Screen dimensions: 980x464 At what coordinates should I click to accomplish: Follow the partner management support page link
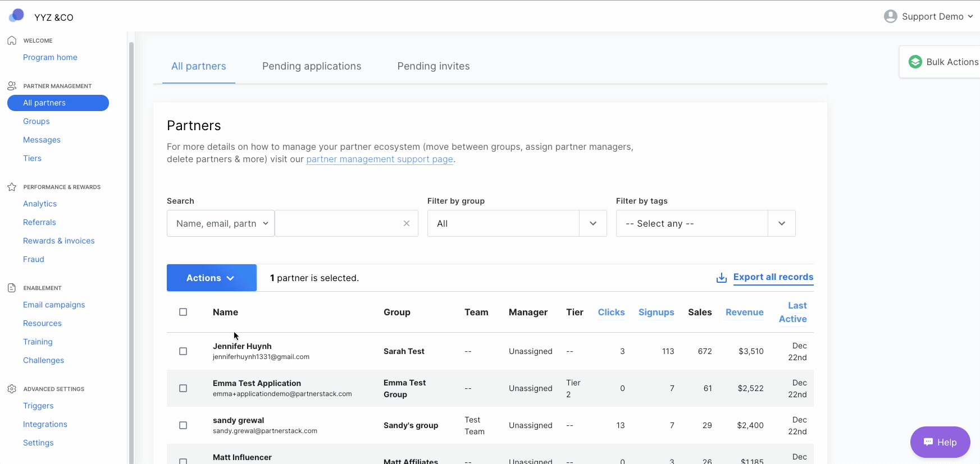(x=380, y=159)
